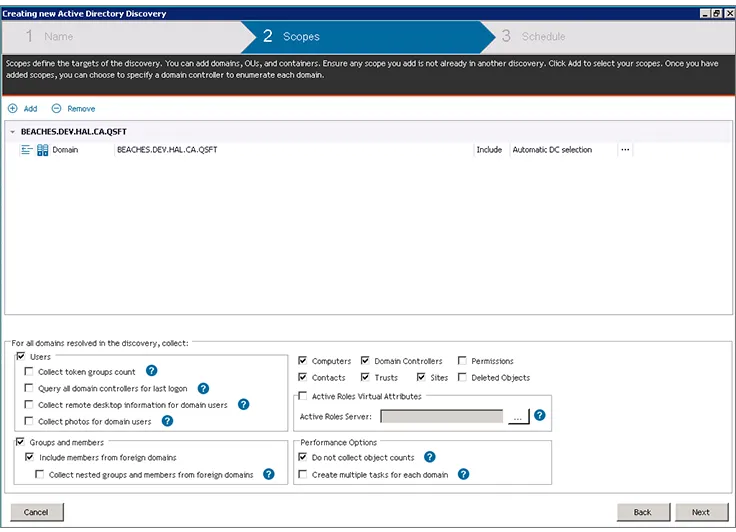This screenshot has width=736, height=532.
Task: Uncheck Groups and members
Action: [x=20, y=442]
